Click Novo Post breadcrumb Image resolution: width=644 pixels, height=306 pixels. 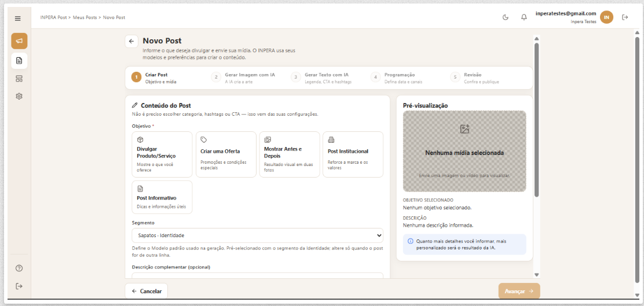[x=114, y=17]
